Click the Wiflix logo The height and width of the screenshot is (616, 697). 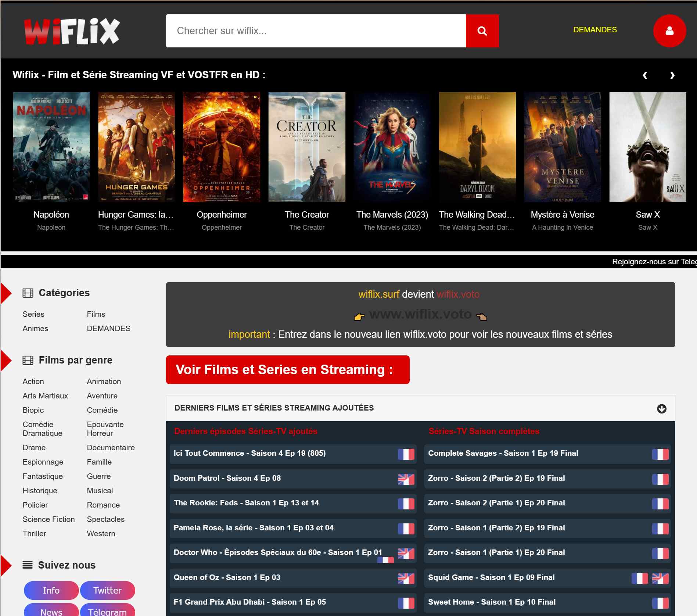(72, 31)
